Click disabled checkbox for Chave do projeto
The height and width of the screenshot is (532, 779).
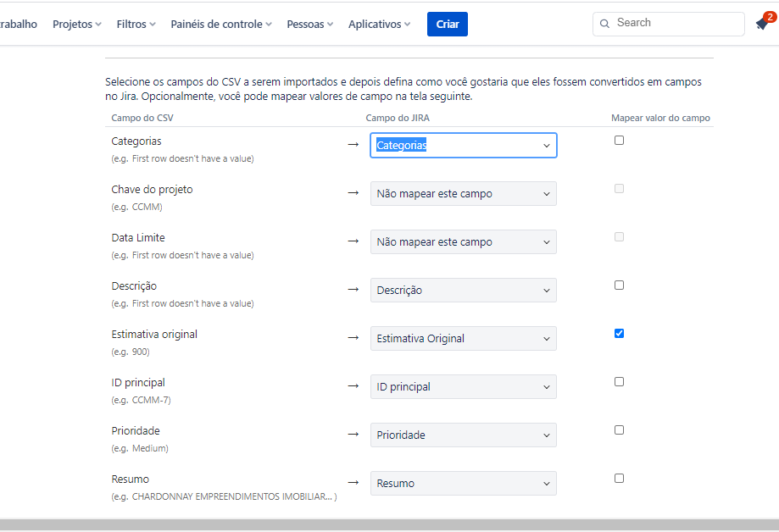(x=619, y=188)
